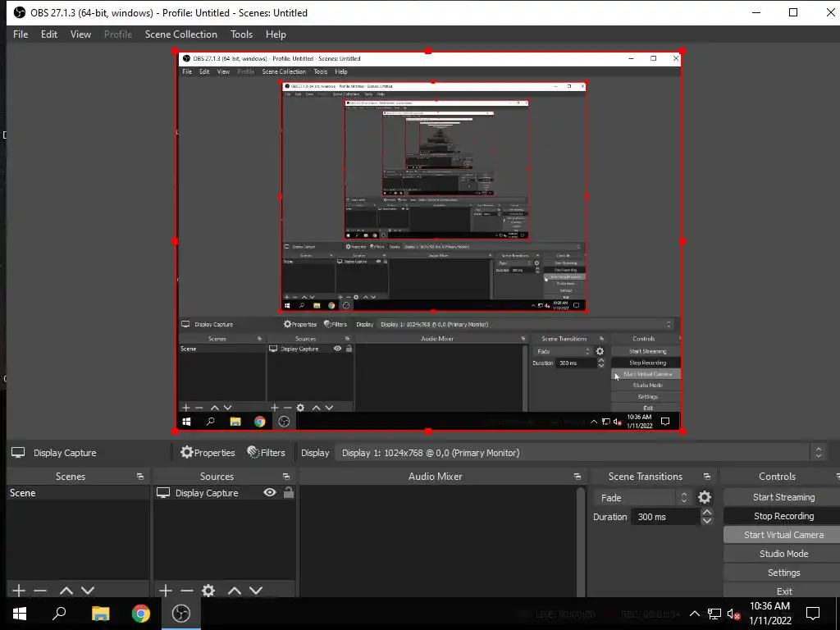
Task: Open File Explorer from taskbar
Action: point(100,614)
